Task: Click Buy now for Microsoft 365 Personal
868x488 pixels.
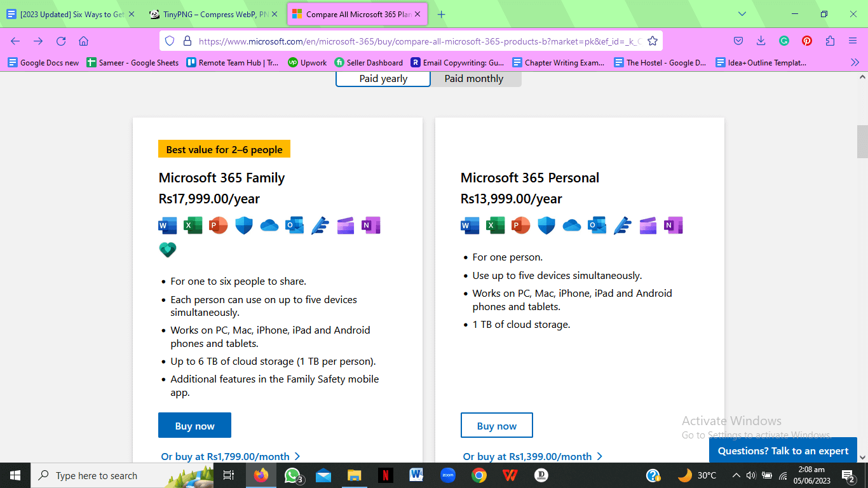Action: point(497,426)
